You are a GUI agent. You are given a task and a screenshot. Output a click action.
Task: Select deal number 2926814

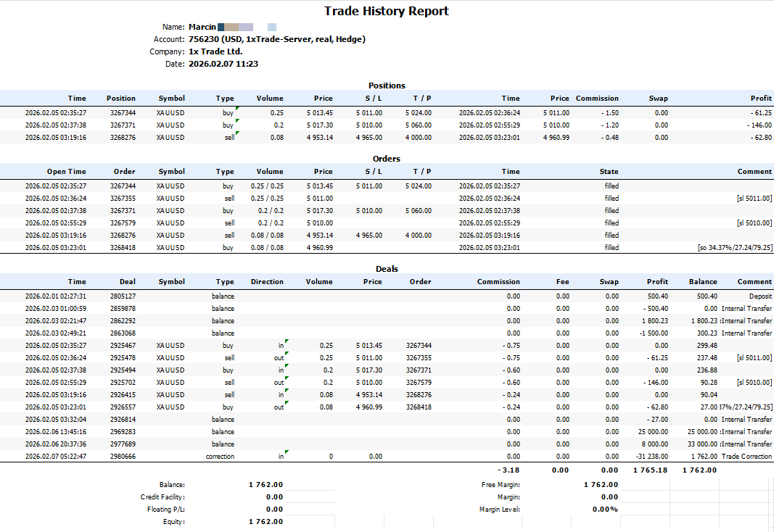click(x=123, y=420)
